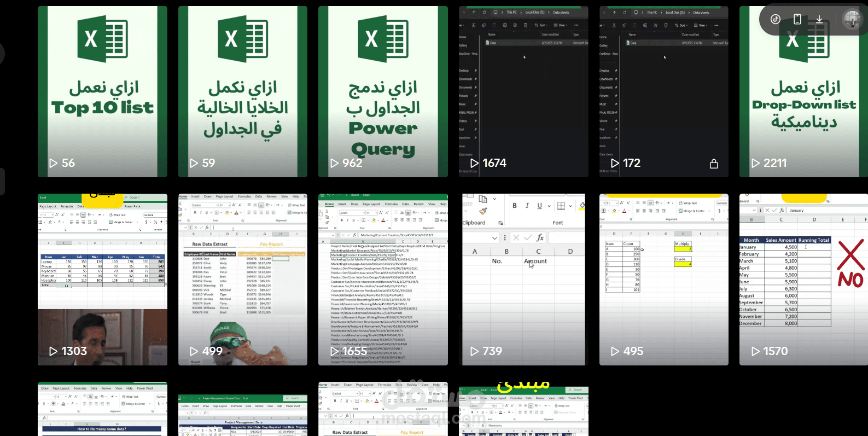The width and height of the screenshot is (868, 436).
Task: Open the Top 10 list video
Action: click(x=102, y=91)
